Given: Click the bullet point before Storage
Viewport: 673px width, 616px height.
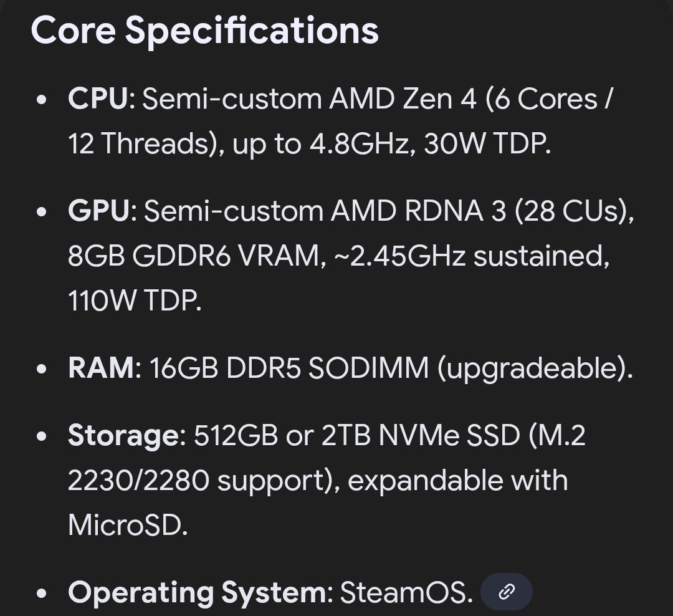Looking at the screenshot, I should (42, 436).
